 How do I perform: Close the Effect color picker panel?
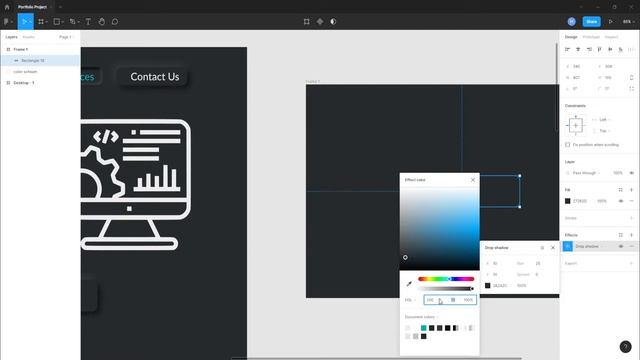click(x=473, y=180)
